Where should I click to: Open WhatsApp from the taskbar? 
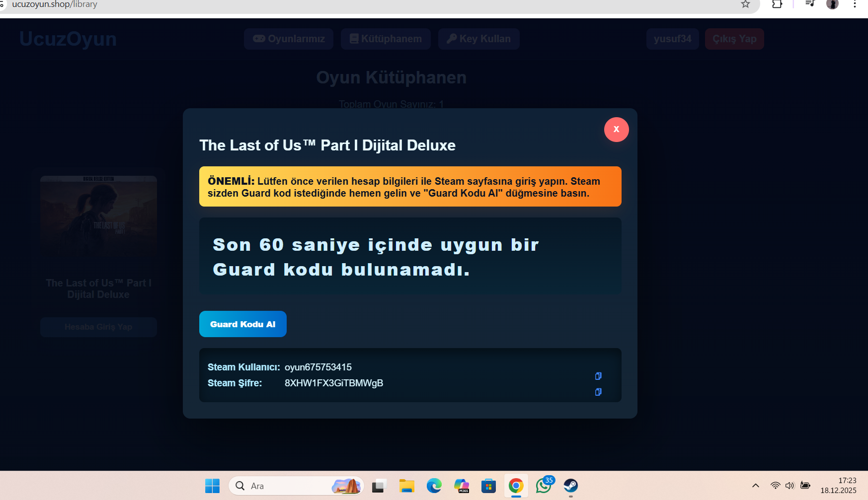(x=544, y=486)
